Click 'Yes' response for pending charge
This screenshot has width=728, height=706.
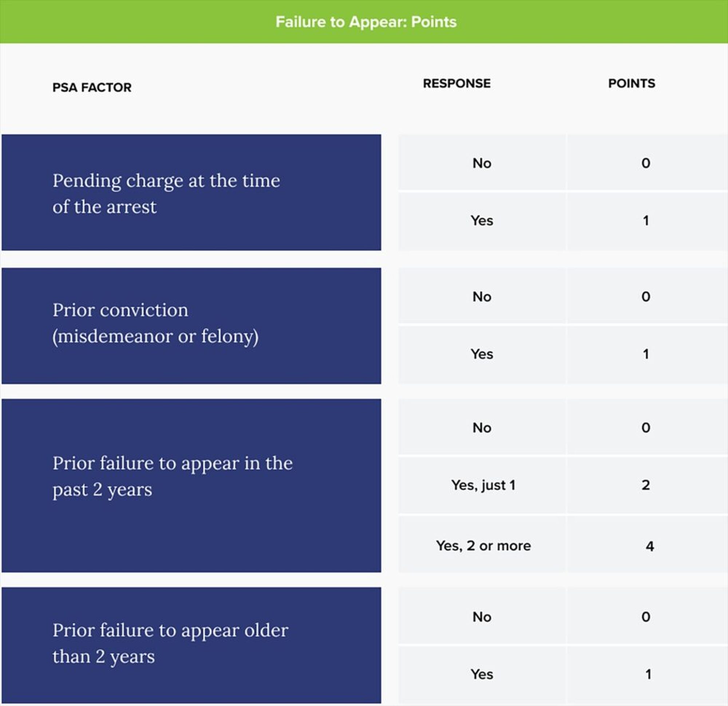pyautogui.click(x=482, y=221)
